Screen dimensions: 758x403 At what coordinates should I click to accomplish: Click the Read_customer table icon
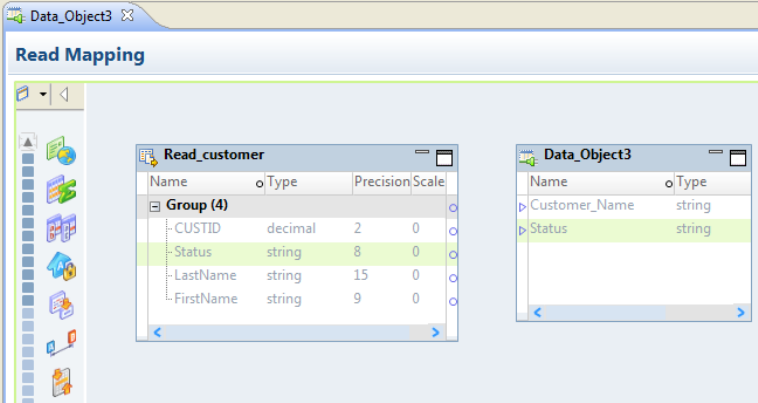(149, 155)
